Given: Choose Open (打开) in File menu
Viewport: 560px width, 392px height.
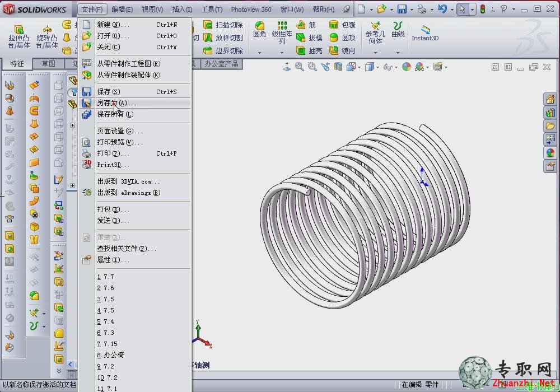Looking at the screenshot, I should [x=136, y=36].
